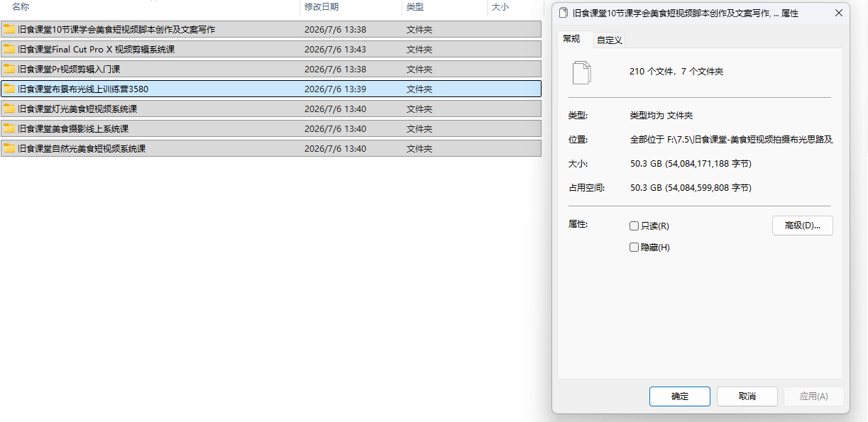
Task: Click the location path starting with 全部位于 F:\7.5
Action: click(x=731, y=140)
